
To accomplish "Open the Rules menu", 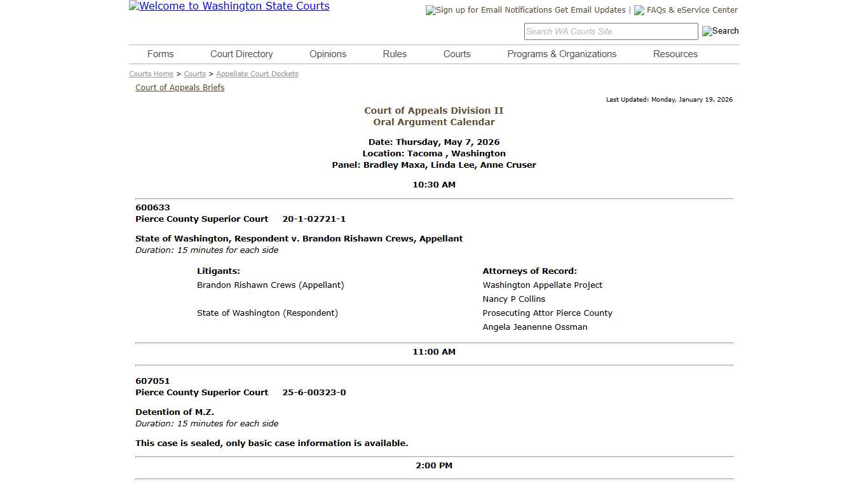I will click(394, 54).
